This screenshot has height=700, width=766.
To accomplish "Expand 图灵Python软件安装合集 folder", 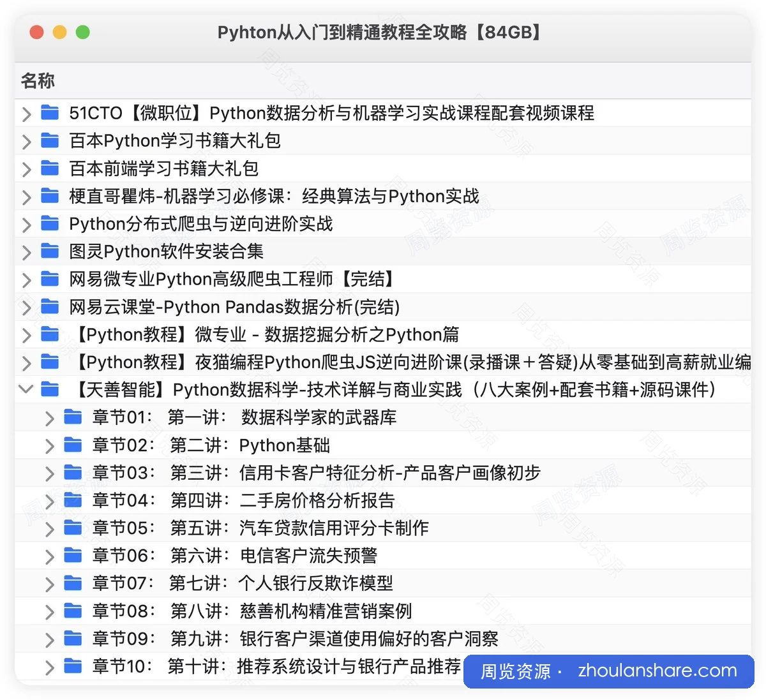I will (x=26, y=252).
